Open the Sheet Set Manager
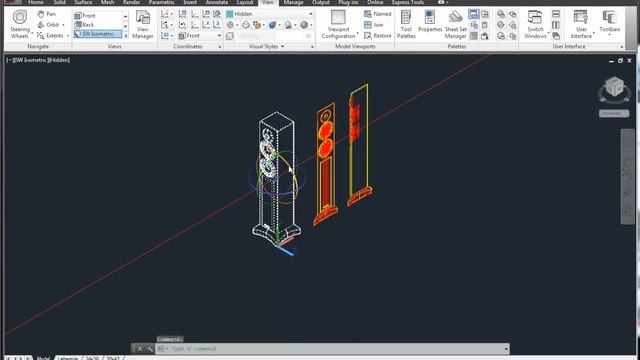This screenshot has height=360, width=640. (456, 24)
